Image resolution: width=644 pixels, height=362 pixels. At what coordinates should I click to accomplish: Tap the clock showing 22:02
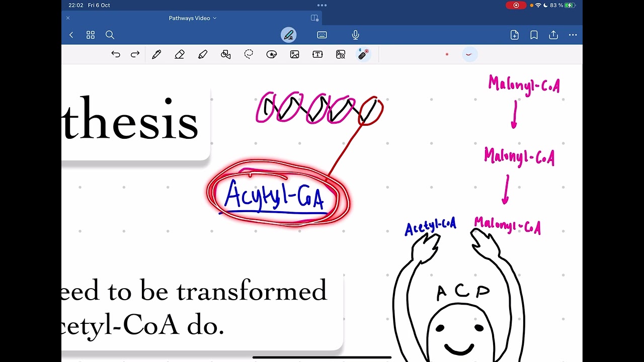pyautogui.click(x=76, y=5)
